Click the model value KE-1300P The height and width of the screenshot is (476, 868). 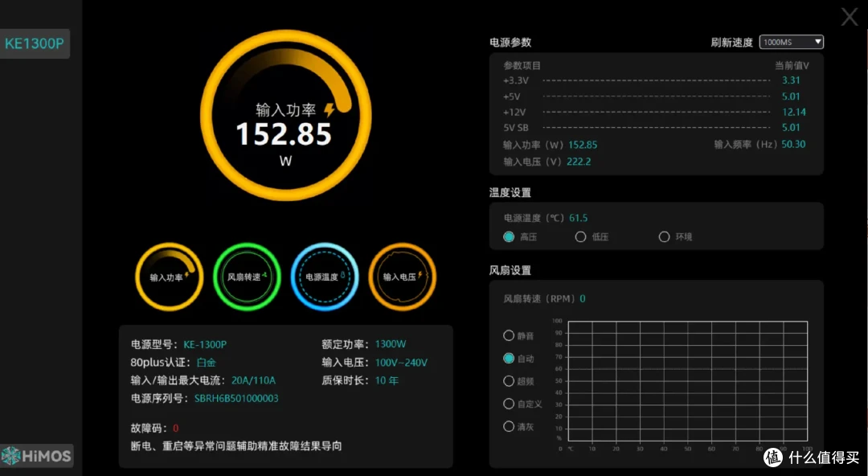point(205,344)
